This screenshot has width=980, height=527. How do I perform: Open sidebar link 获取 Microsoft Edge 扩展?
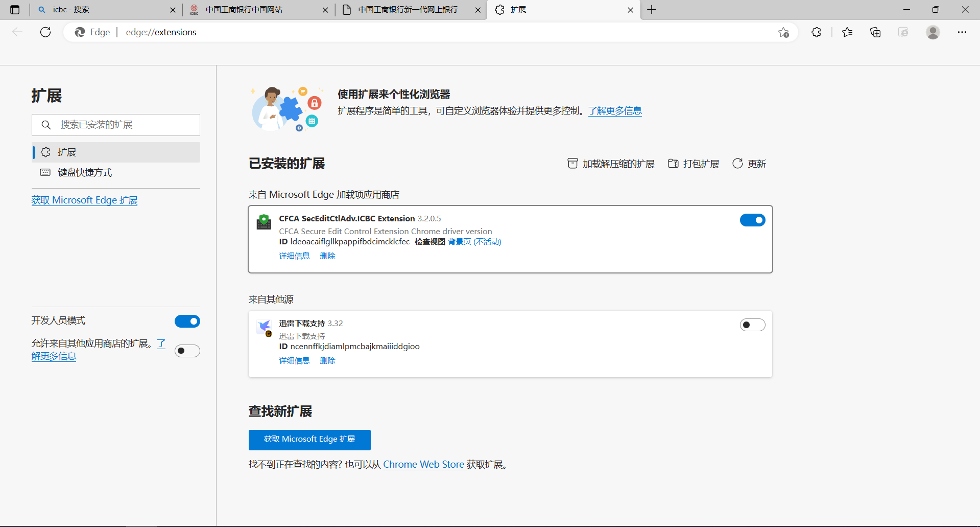(x=85, y=200)
